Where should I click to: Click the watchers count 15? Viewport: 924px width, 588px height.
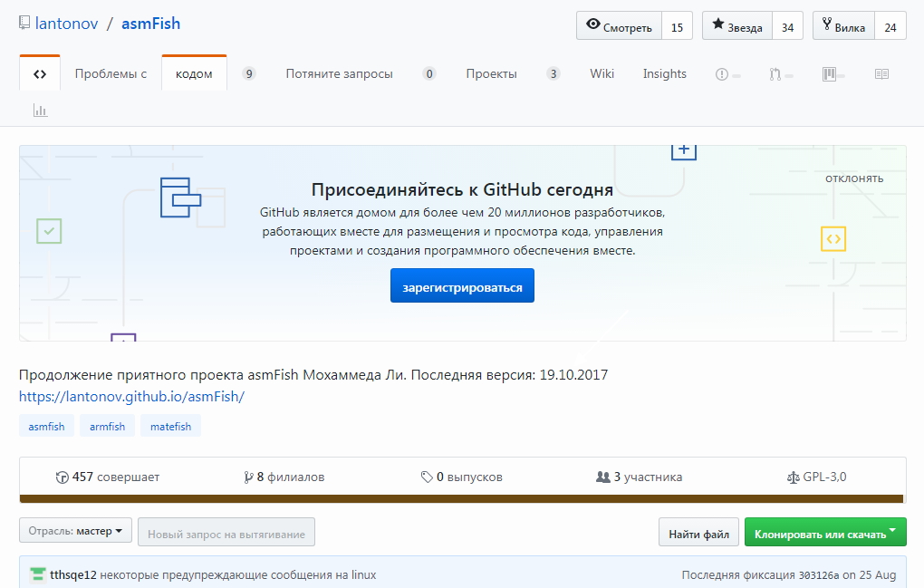click(x=677, y=26)
